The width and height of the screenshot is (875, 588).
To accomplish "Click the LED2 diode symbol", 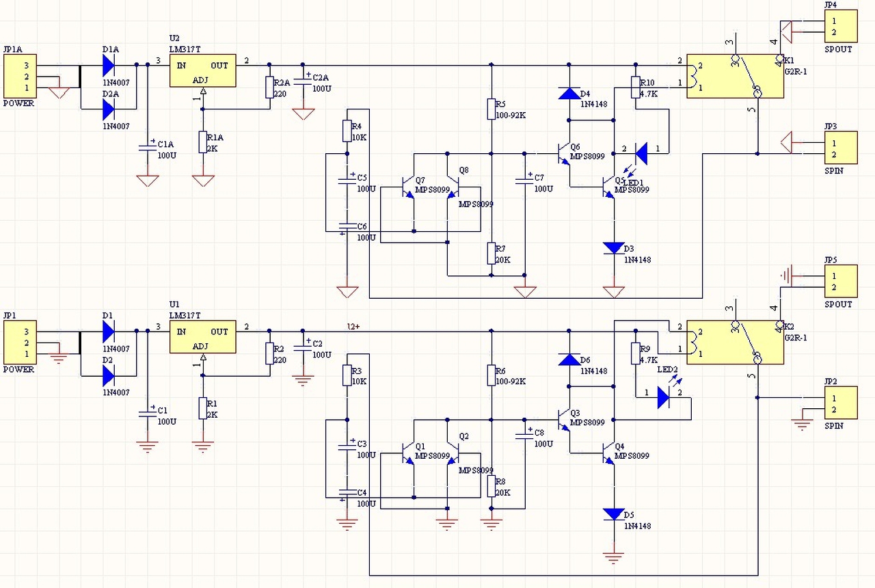I will (664, 397).
